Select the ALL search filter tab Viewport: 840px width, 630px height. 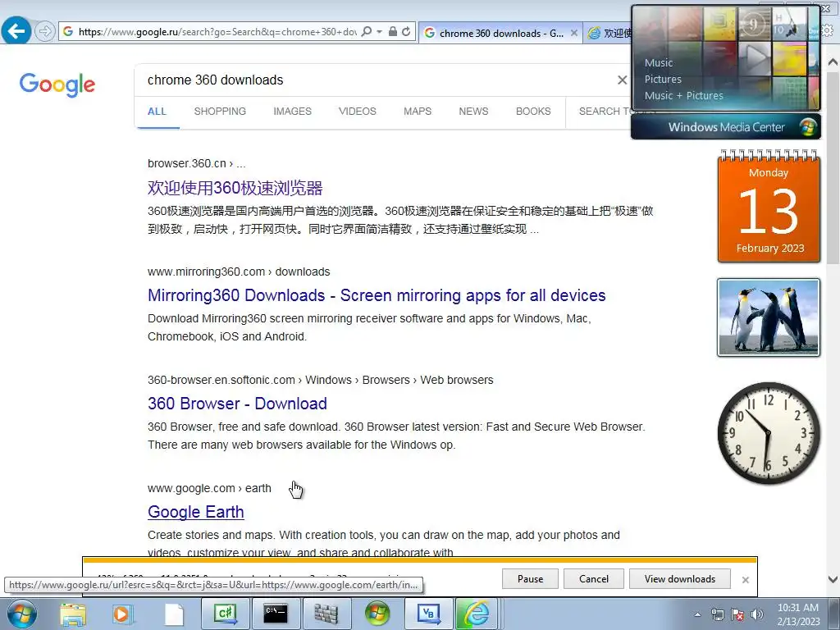(x=157, y=112)
